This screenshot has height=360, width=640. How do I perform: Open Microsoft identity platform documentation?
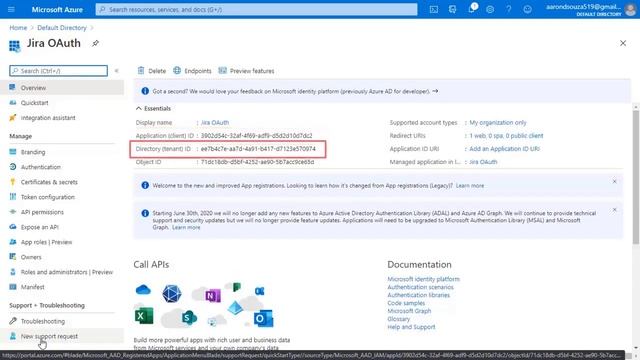[x=423, y=279]
